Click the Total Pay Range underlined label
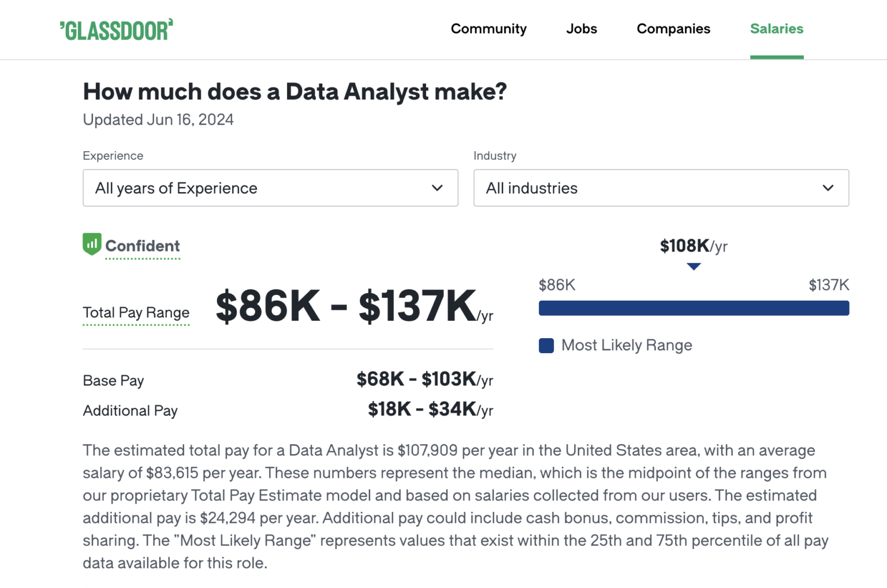The image size is (887, 588). 136,313
